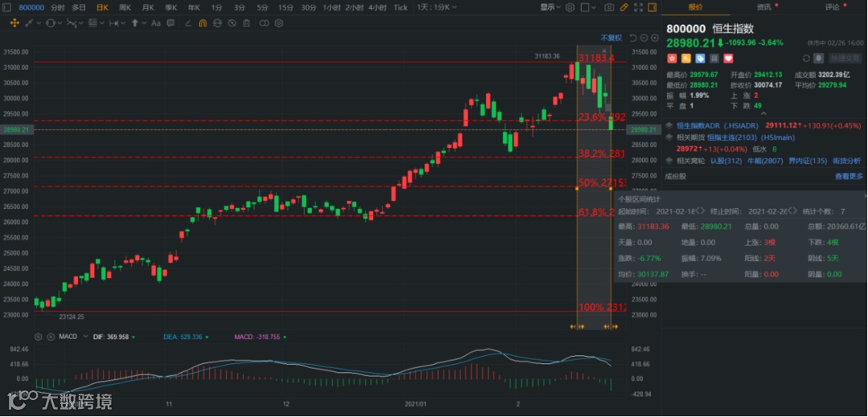Open the 报价 quote tab
The image size is (868, 417).
696,7
